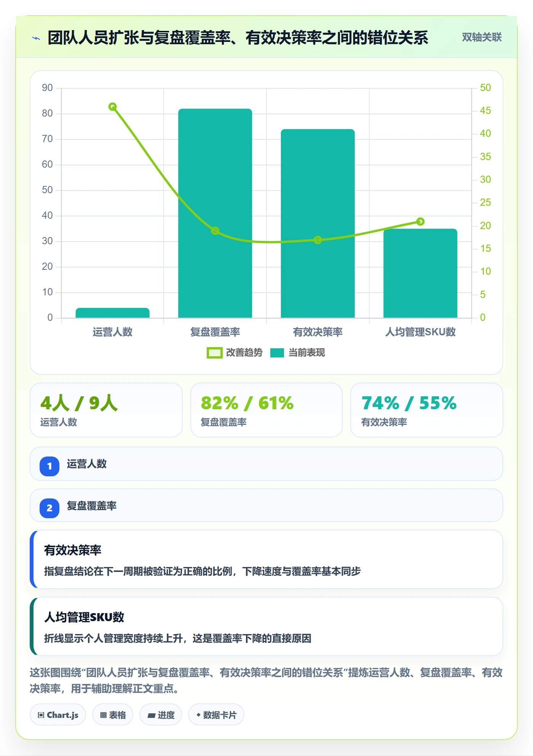533x756 pixels.
Task: Click the blue number 2 badge
Action: pyautogui.click(x=49, y=508)
